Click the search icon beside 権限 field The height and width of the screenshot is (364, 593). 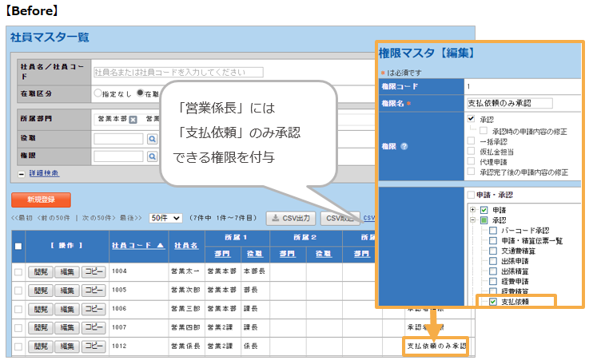(x=153, y=156)
